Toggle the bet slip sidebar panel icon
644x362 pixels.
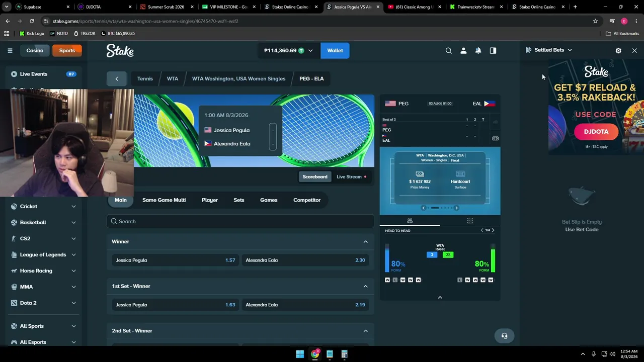(x=493, y=50)
